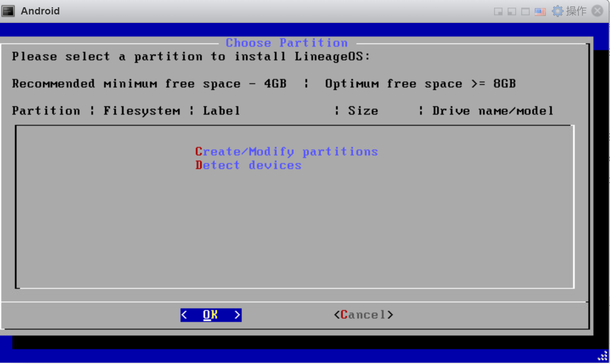Screen dimensions: 610x364
Task: Select the Detect devices entry
Action: click(x=248, y=165)
